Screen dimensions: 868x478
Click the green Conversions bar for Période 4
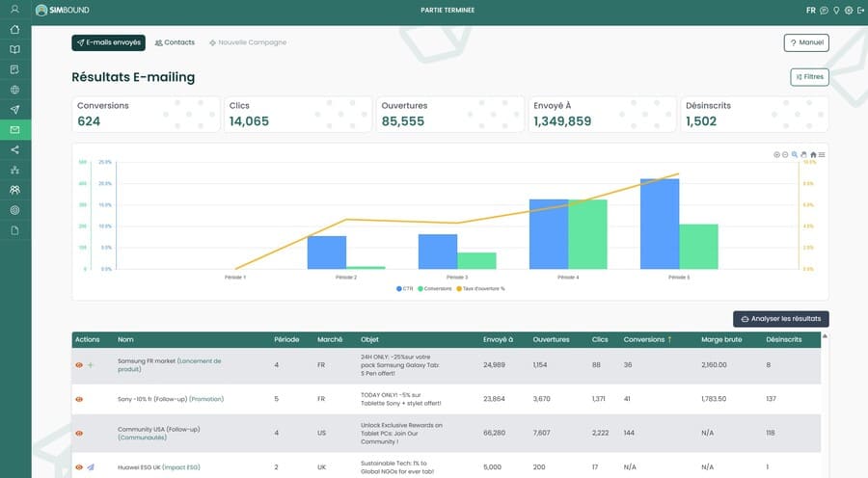pos(588,234)
